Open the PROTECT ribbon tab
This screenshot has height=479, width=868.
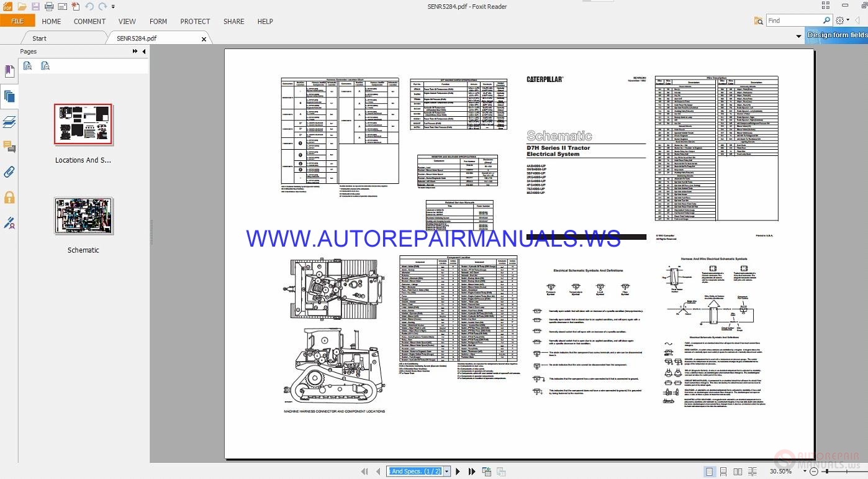[x=195, y=21]
